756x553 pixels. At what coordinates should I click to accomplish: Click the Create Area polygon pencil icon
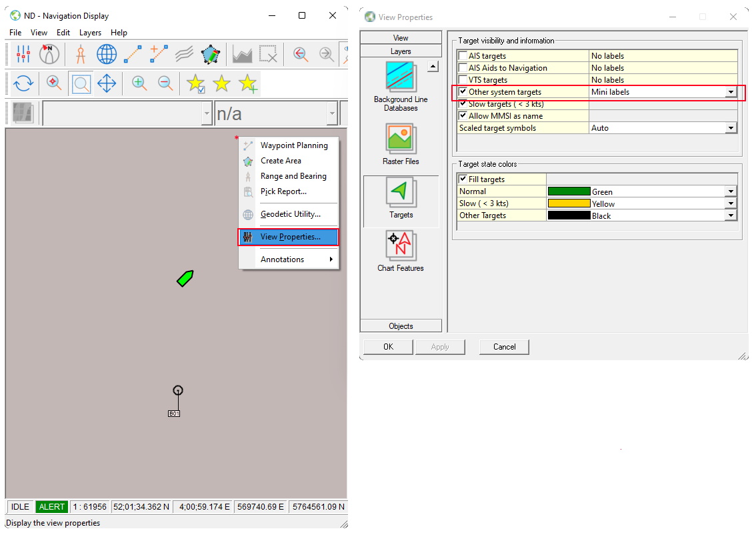[x=211, y=54]
